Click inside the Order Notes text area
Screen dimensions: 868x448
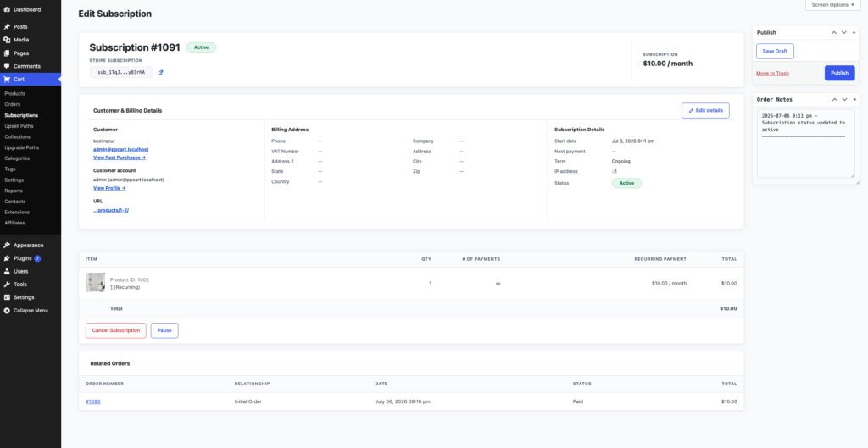(805, 143)
